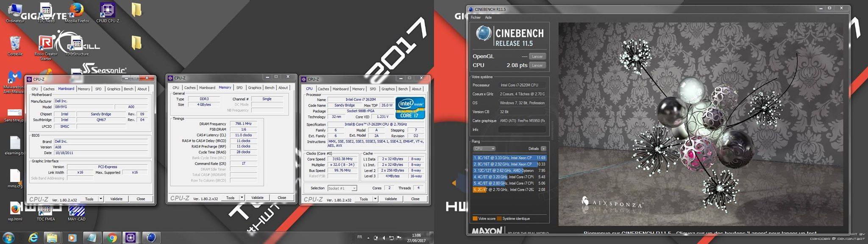868x244 pixels.
Task: Click Close in the Memory CPU-Z window
Action: [x=282, y=198]
